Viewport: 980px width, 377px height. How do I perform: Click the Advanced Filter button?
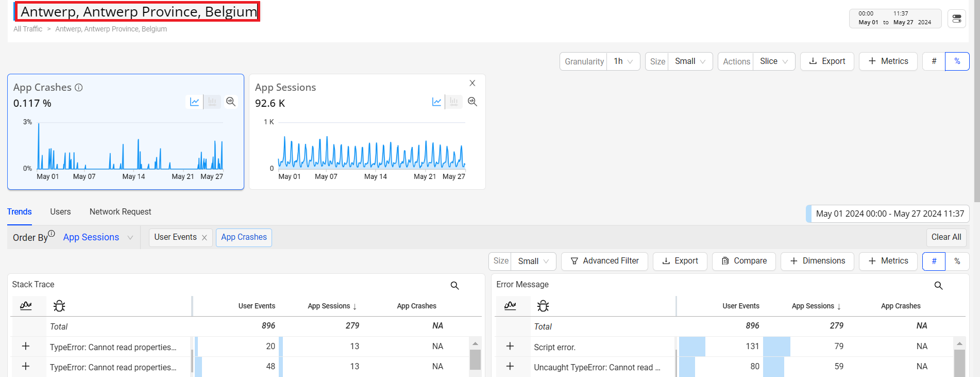click(x=604, y=261)
